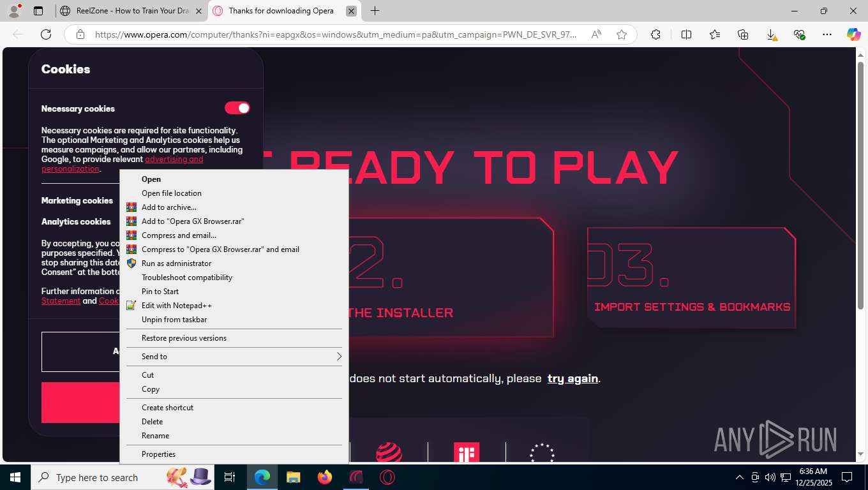Open Collections icon in toolbar
The width and height of the screenshot is (868, 490).
[x=743, y=34]
